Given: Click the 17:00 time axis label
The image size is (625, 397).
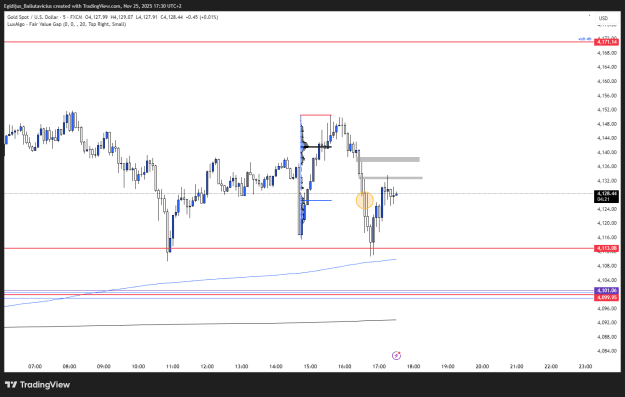Looking at the screenshot, I should [379, 366].
